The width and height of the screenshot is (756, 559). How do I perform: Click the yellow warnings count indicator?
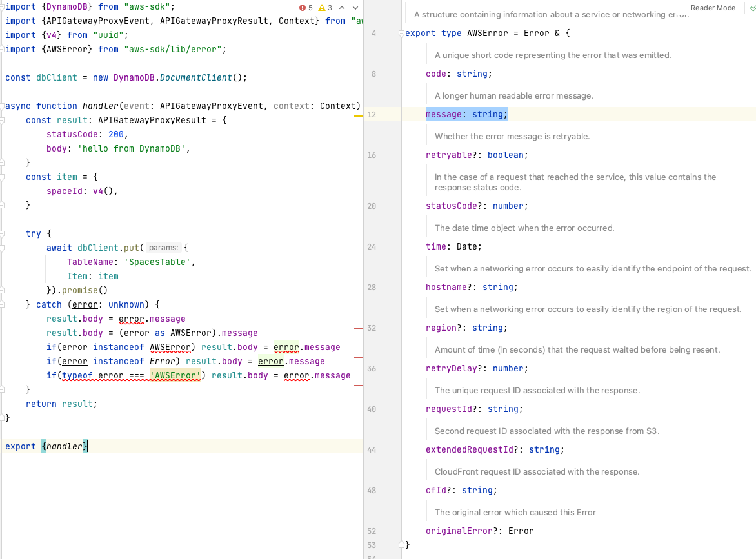(x=326, y=8)
